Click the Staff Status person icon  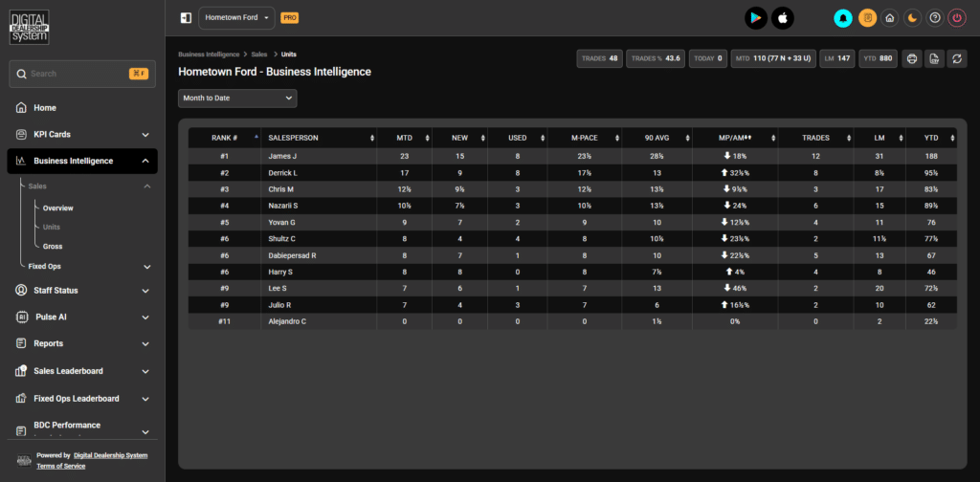(21, 291)
